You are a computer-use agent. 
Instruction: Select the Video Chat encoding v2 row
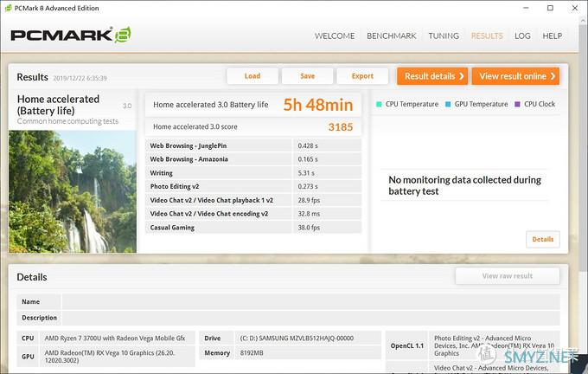[253, 214]
